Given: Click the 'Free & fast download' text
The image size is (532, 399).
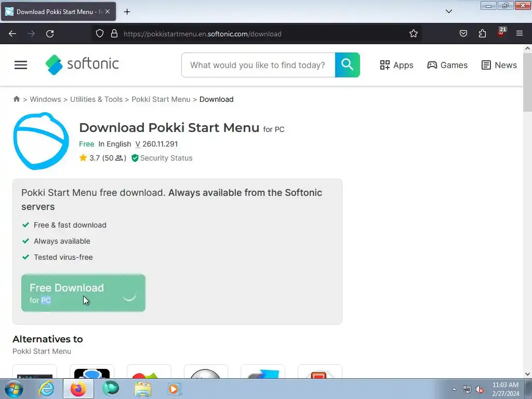Looking at the screenshot, I should [70, 225].
